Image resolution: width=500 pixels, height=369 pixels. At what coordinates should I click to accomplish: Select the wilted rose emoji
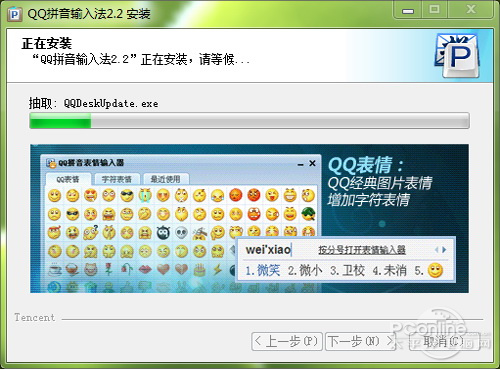pyautogui.click(x=127, y=269)
